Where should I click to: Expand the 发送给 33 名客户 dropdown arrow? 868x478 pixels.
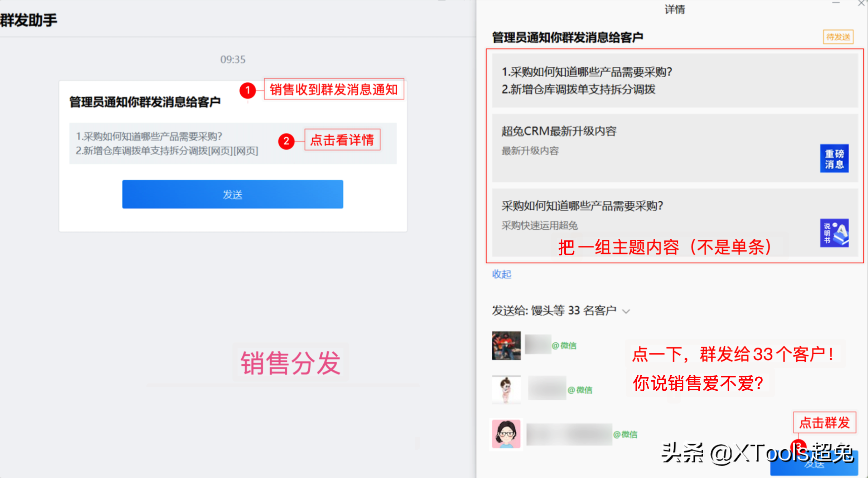tap(626, 311)
